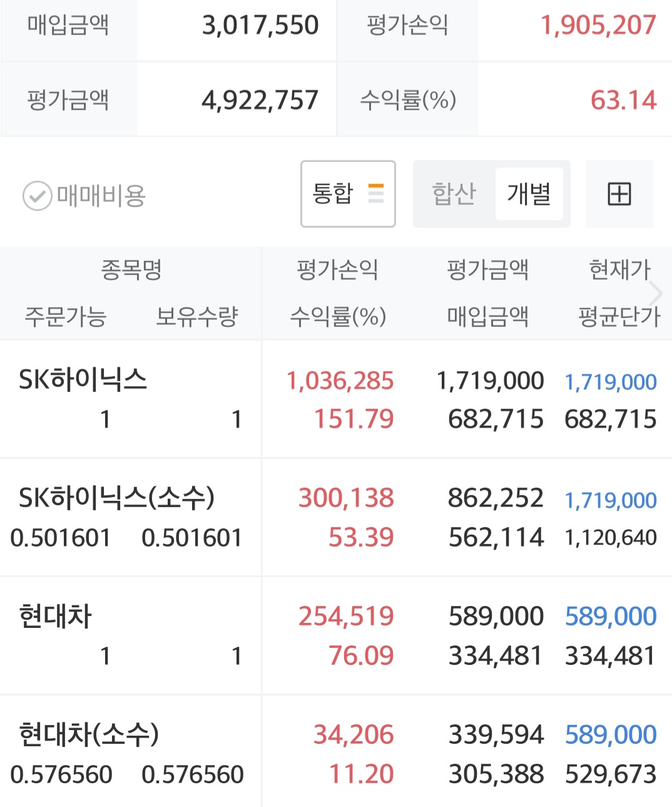Open the 현대차(소수) stock row
This screenshot has width=672, height=807.
pyautogui.click(x=336, y=752)
